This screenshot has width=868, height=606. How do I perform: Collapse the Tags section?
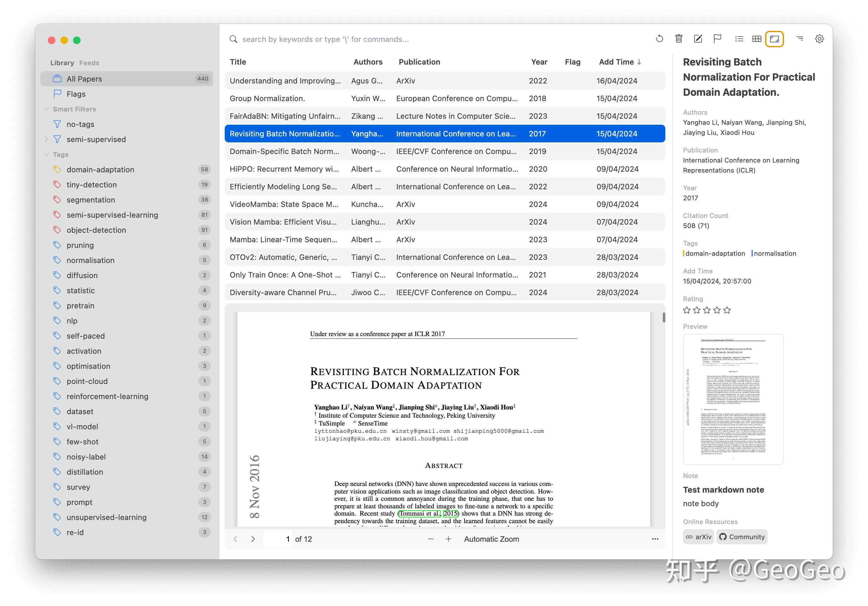[x=47, y=154]
